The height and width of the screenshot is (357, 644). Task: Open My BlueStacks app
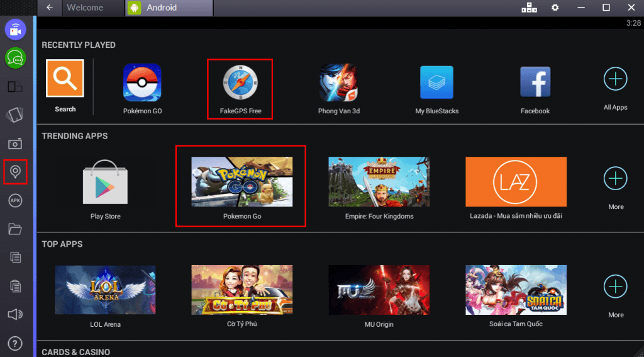(x=436, y=82)
